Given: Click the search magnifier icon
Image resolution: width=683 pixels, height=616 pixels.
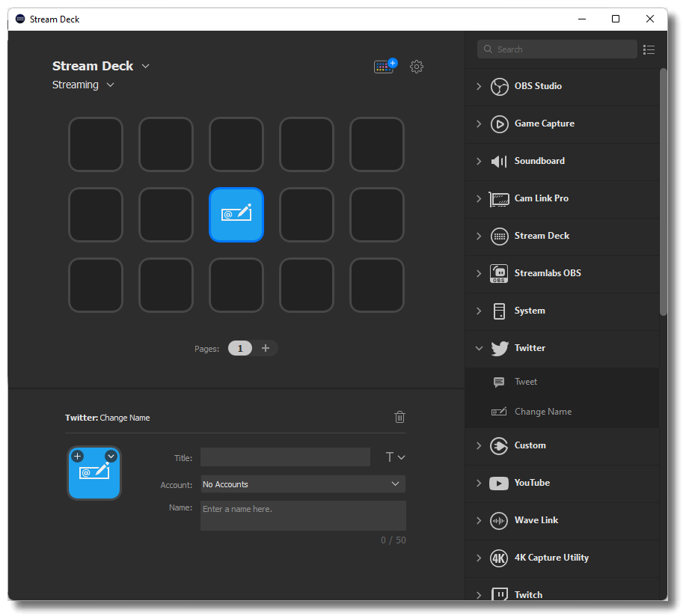Looking at the screenshot, I should (x=488, y=49).
